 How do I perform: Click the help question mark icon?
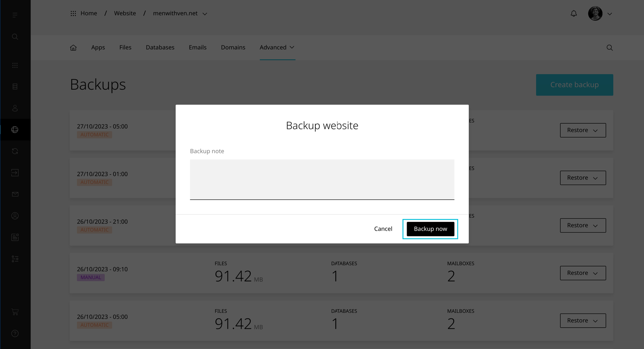(15, 333)
